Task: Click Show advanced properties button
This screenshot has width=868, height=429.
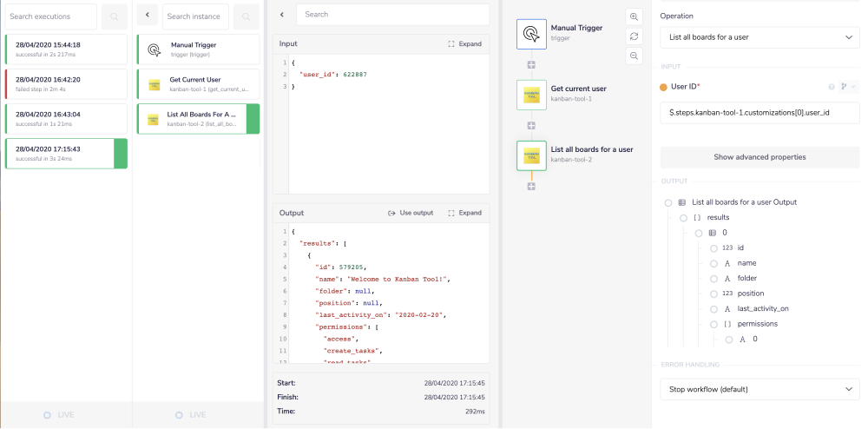Action: [x=759, y=157]
